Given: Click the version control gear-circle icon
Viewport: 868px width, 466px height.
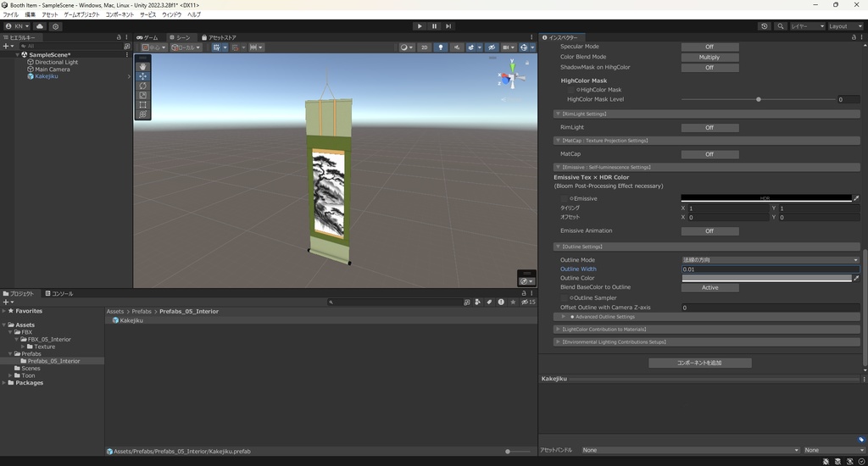Looking at the screenshot, I should (55, 26).
